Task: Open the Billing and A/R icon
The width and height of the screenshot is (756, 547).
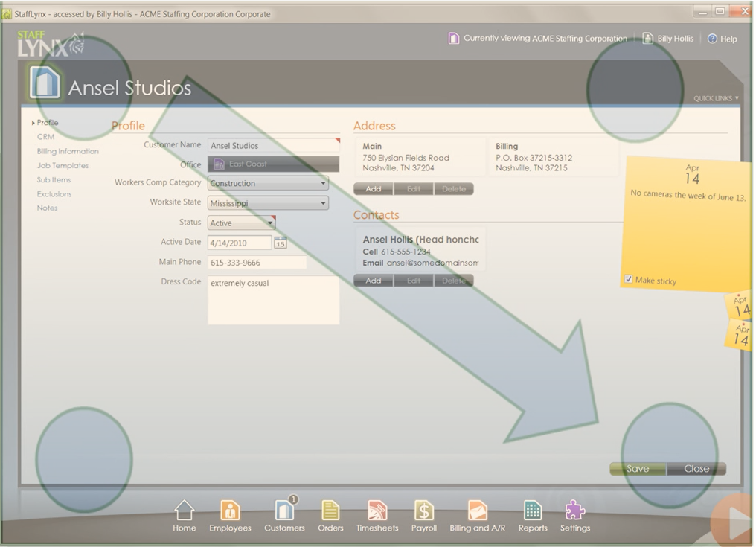Action: click(477, 511)
